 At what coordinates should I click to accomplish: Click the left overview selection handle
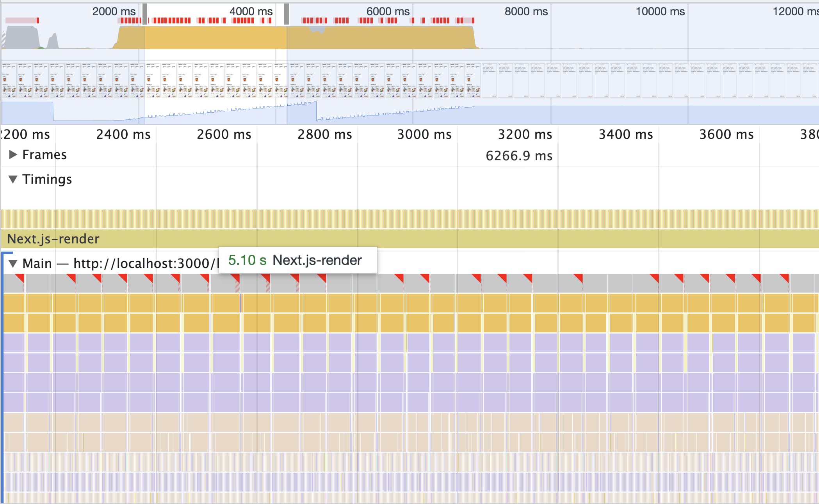(x=145, y=14)
